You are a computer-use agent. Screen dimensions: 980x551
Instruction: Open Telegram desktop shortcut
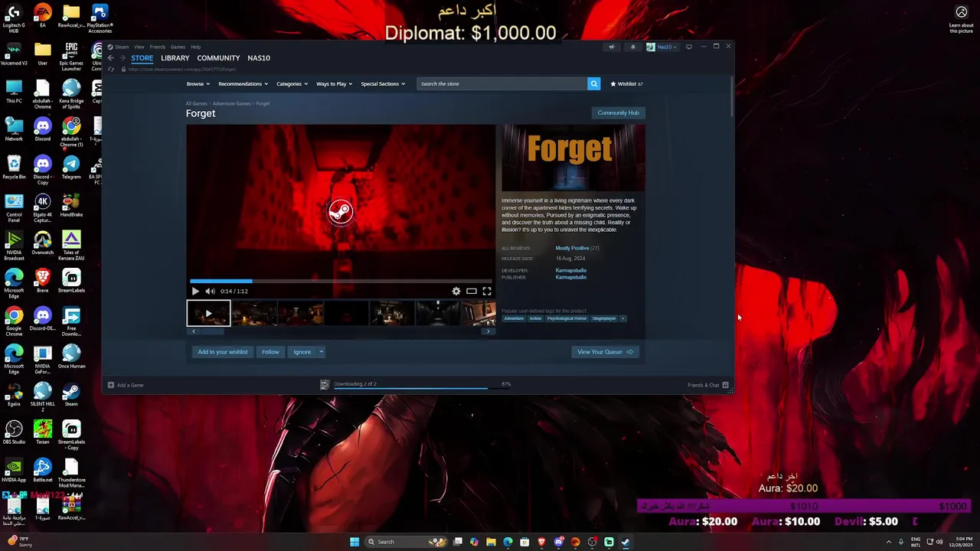[71, 168]
